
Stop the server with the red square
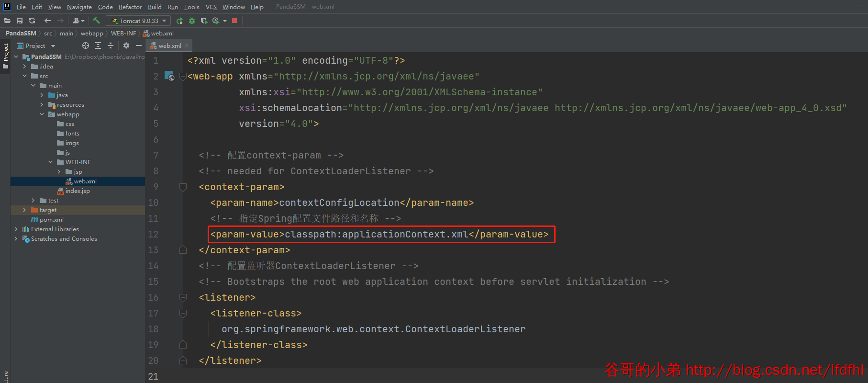pyautogui.click(x=234, y=21)
